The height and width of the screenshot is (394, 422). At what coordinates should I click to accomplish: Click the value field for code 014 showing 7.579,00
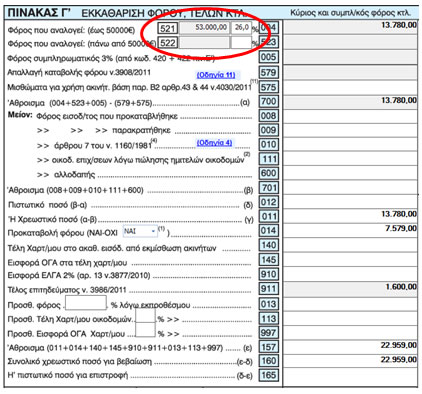point(350,231)
